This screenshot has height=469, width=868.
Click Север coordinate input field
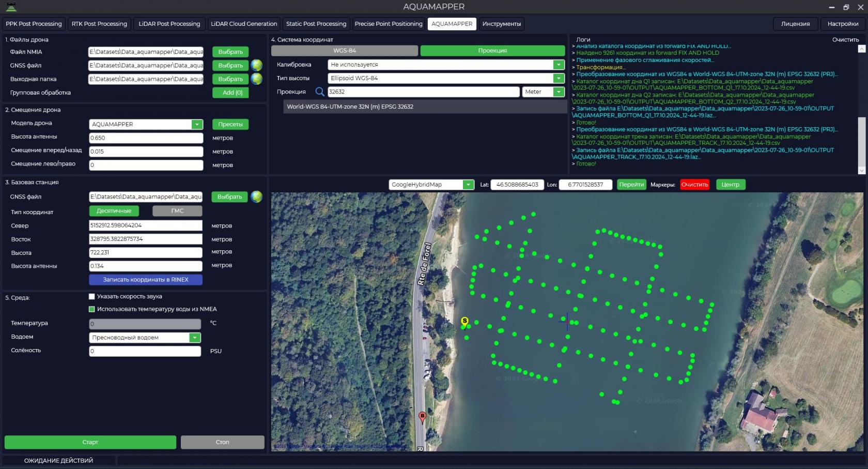(146, 225)
